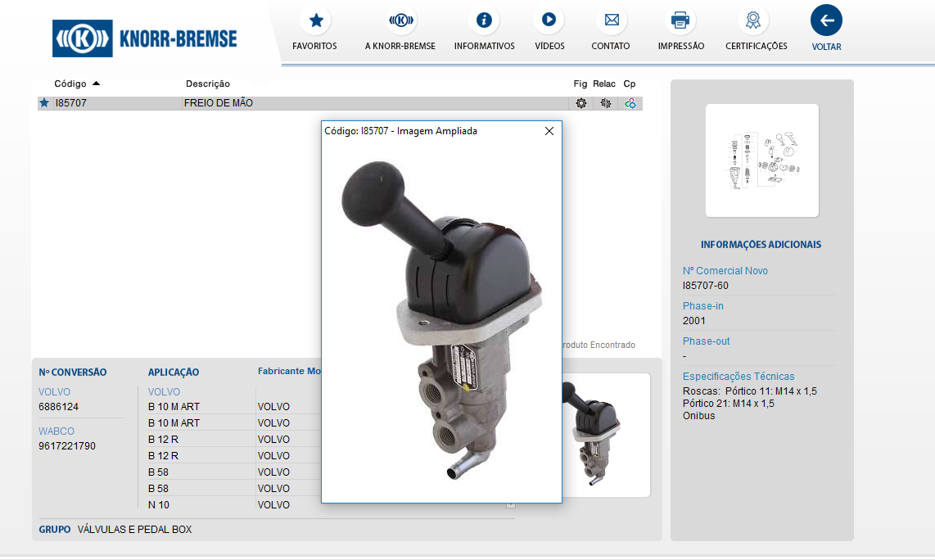Click the Descrição column header
Image resolution: width=935 pixels, height=560 pixels.
point(208,84)
